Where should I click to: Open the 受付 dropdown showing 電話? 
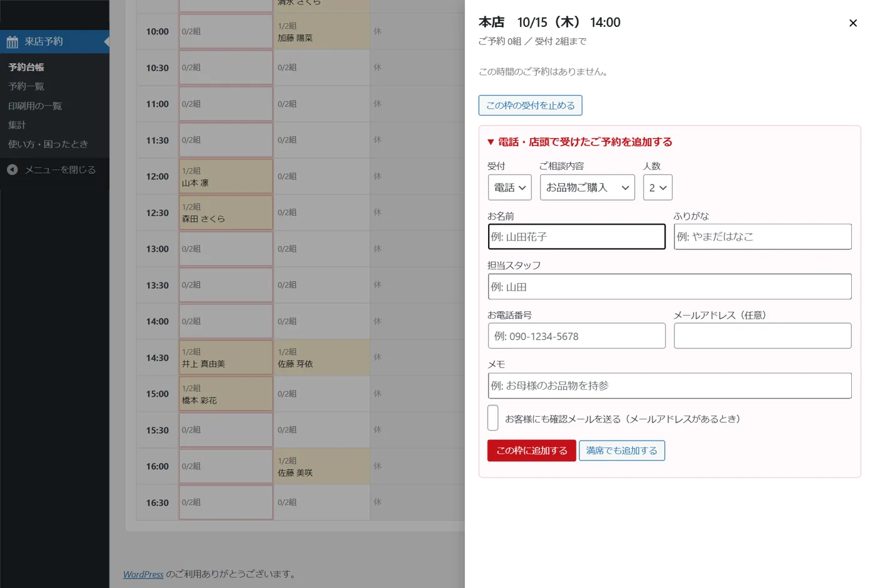(510, 187)
